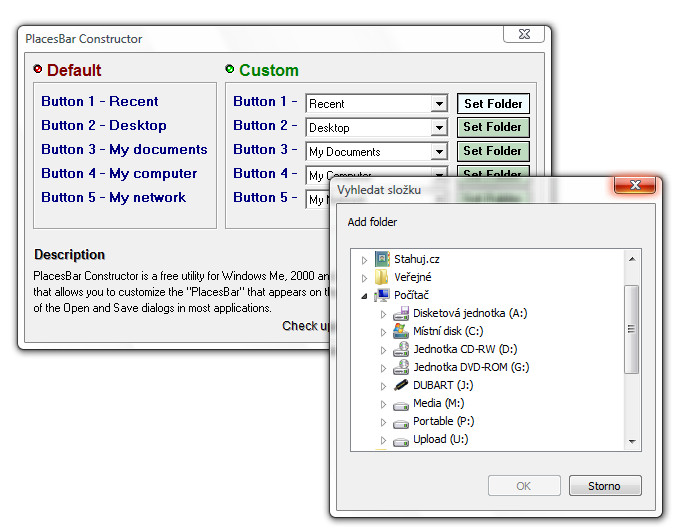Viewport: 684px width, 531px height.
Task: Select DUBART (J:) entry
Action: tap(443, 385)
